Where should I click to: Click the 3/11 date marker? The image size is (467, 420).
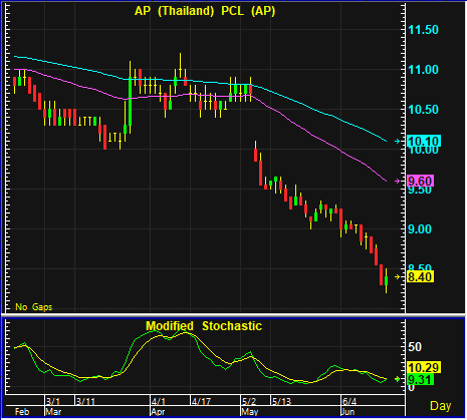point(85,401)
